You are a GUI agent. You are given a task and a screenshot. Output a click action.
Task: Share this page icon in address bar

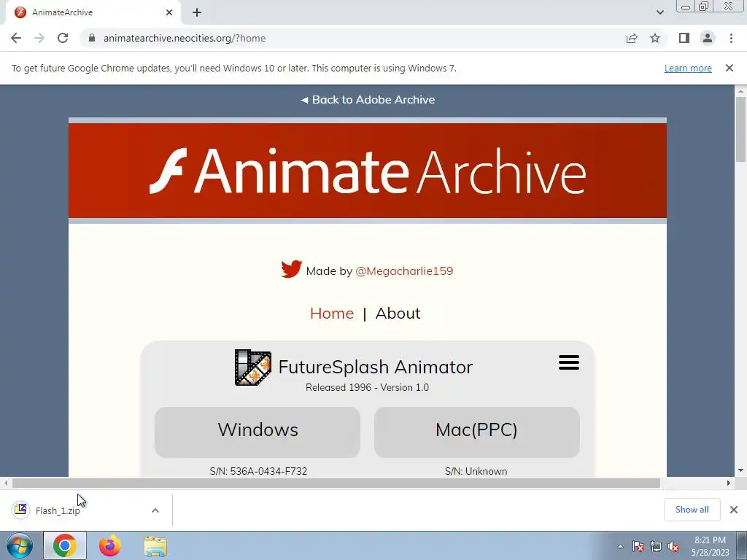[x=632, y=38]
